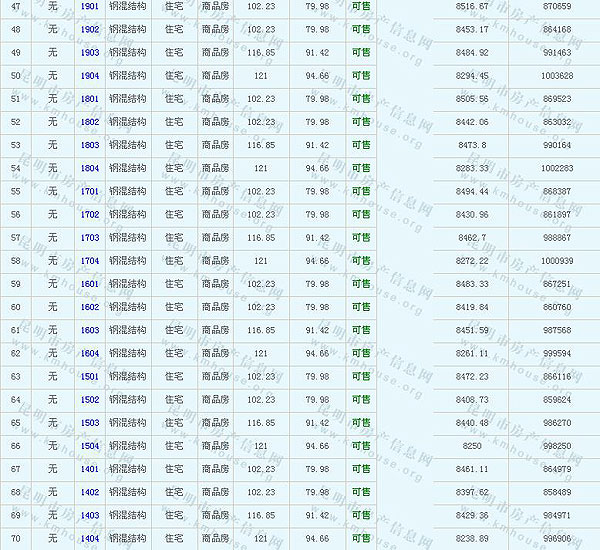Open the 1603 unit link

pos(90,330)
